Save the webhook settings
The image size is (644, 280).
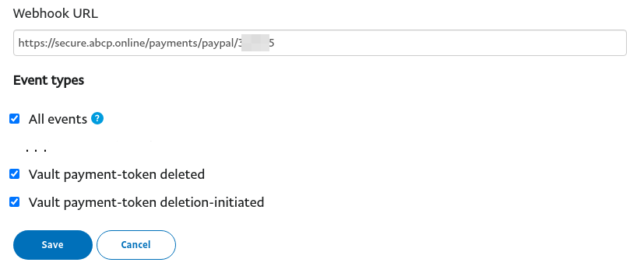(53, 245)
